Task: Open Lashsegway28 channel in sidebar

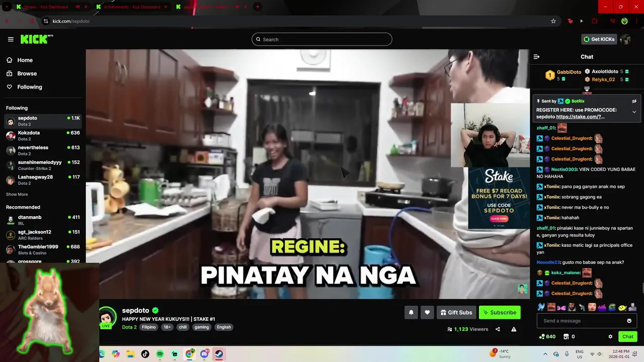Action: click(x=43, y=180)
